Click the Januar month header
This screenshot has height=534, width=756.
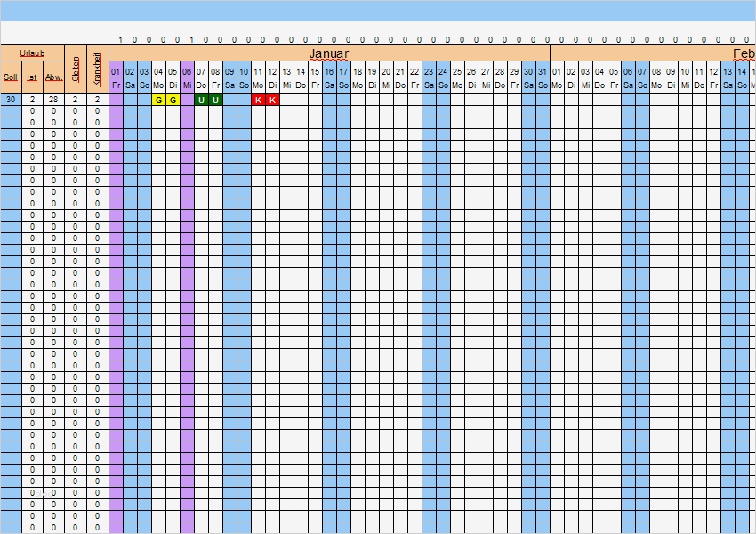pyautogui.click(x=328, y=53)
